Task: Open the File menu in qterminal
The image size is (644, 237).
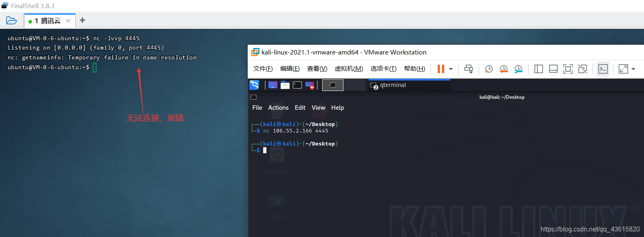Action: [257, 108]
